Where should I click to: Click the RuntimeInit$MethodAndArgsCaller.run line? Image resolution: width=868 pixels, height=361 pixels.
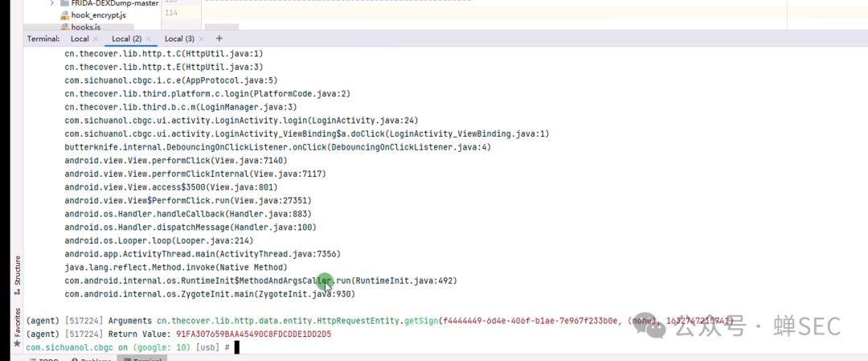tap(260, 281)
